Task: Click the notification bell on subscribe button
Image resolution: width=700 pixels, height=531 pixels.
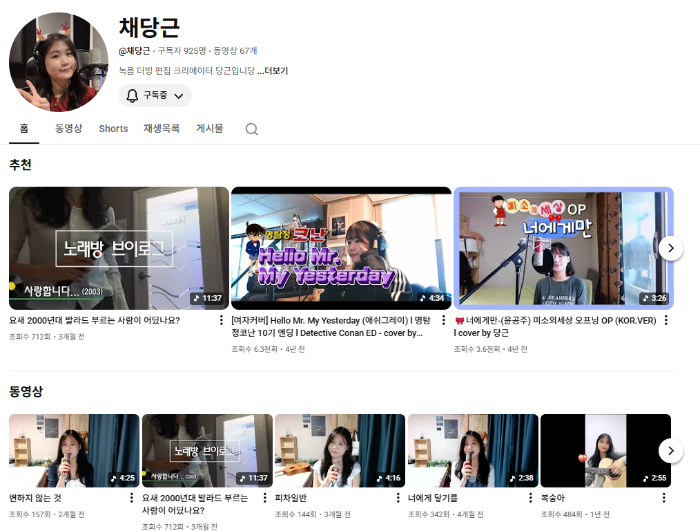Action: pos(132,96)
